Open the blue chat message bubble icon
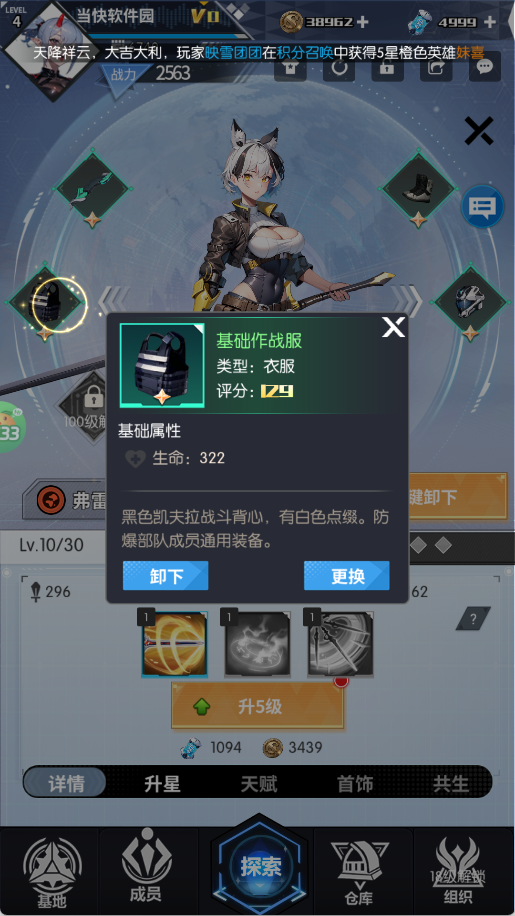 point(482,206)
